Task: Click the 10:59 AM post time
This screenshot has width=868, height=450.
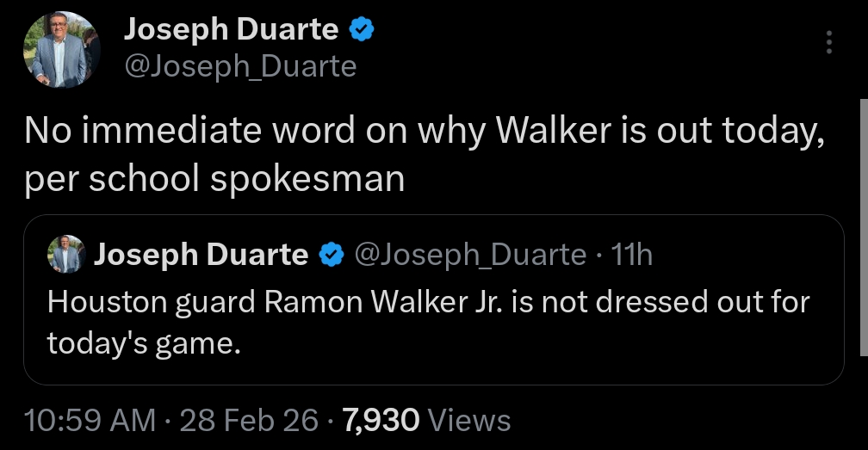Action: (90, 421)
